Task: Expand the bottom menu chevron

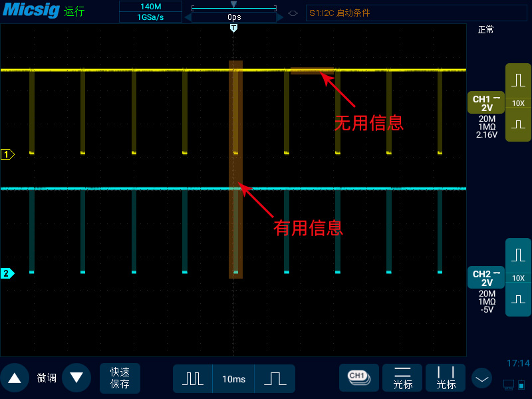Action: pos(481,378)
